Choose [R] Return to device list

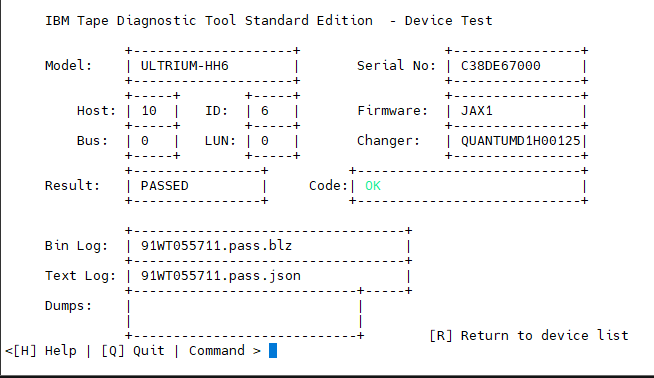point(529,336)
